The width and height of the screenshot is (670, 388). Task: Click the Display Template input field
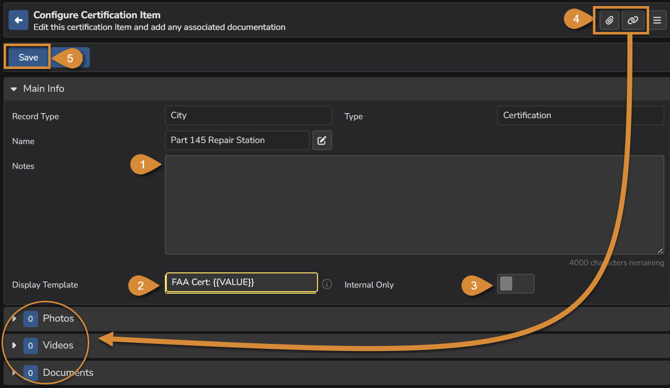point(241,282)
